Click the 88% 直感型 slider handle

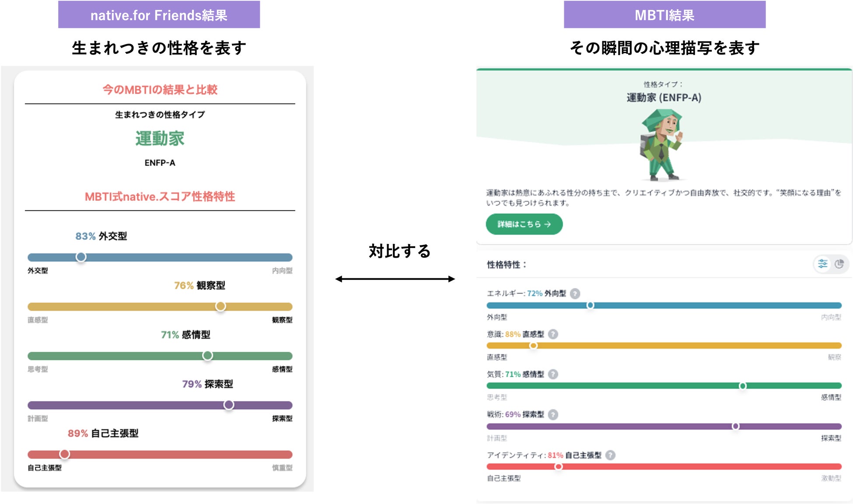533,346
